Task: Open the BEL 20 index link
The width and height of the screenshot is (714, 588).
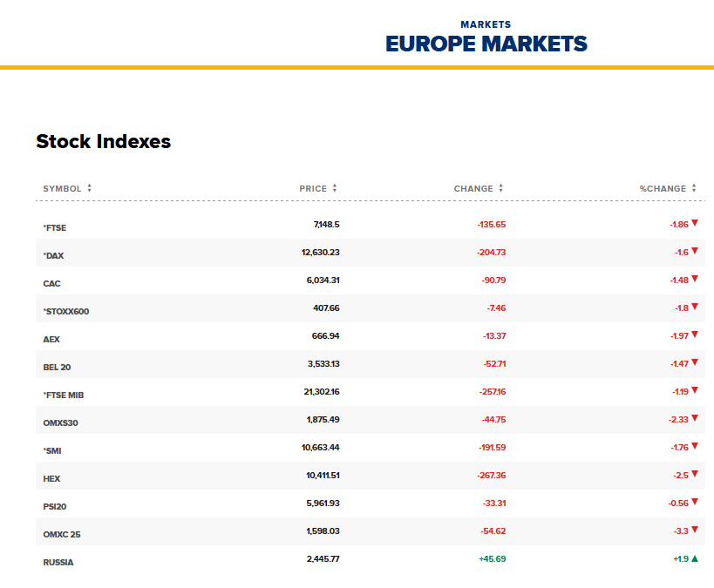Action: pyautogui.click(x=57, y=368)
